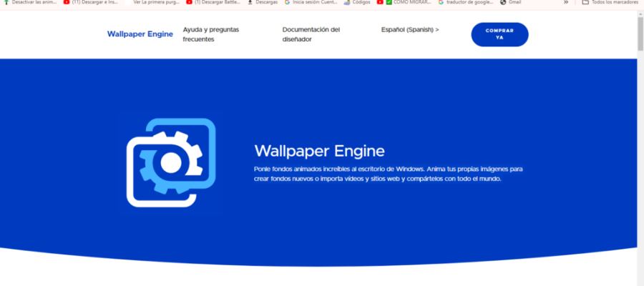This screenshot has height=286, width=644.
Task: Click the Wallpaper Engine header brand link
Action: (x=140, y=34)
